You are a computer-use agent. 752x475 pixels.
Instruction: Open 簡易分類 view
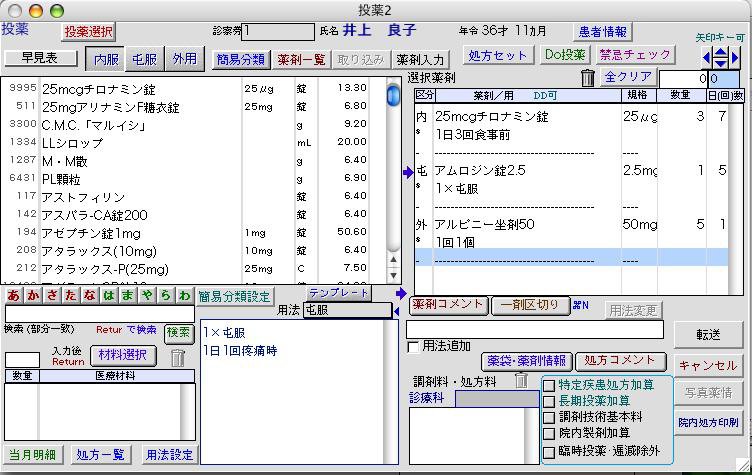point(241,59)
